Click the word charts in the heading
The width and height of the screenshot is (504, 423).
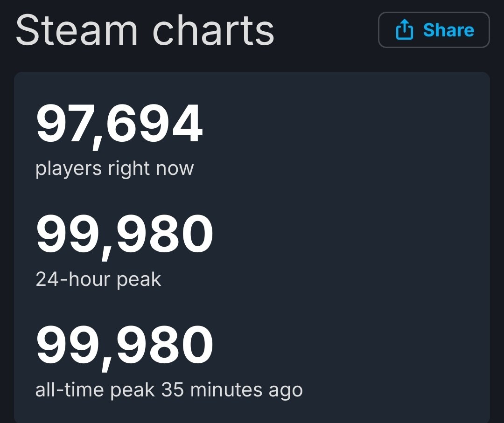(213, 30)
